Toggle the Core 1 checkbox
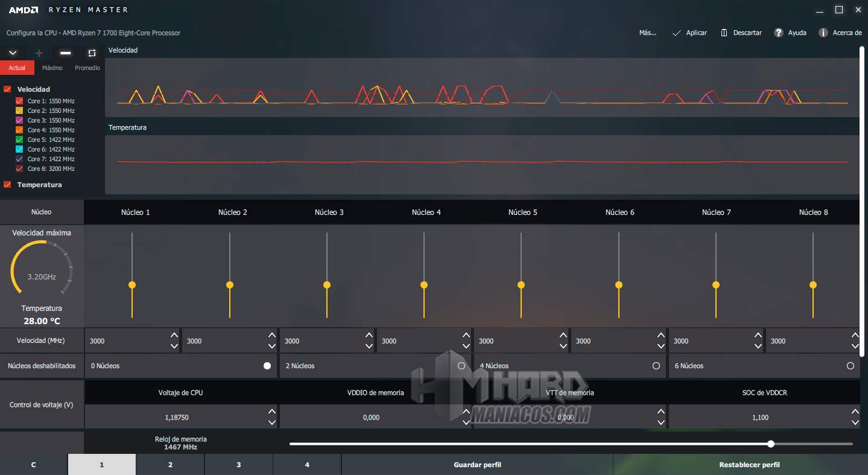Screen dimensions: 868x475 pos(19,101)
